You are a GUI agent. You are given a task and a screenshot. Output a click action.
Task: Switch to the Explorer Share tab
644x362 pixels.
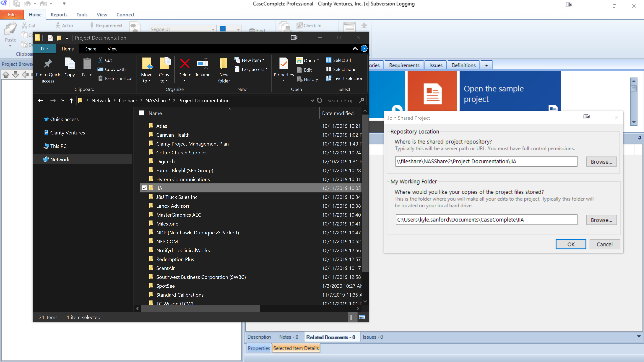click(x=90, y=49)
